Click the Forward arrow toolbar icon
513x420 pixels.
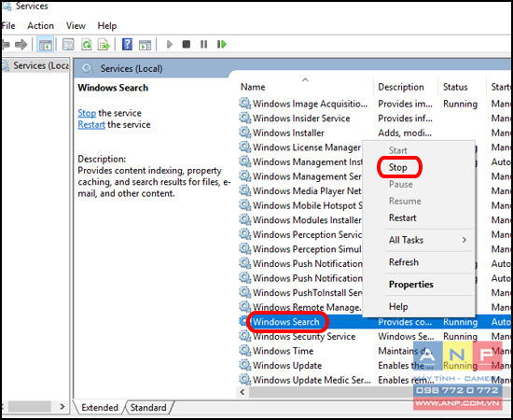21,44
